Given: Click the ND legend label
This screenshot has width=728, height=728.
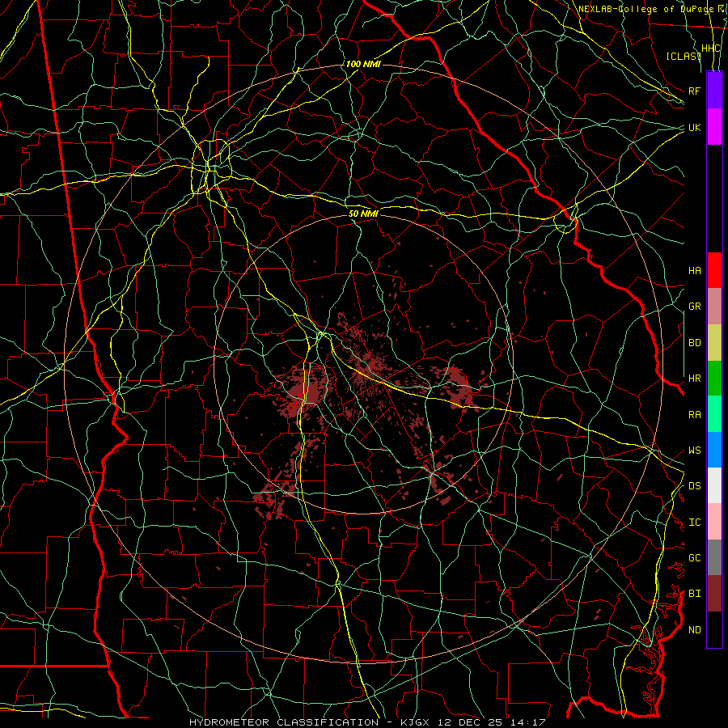Looking at the screenshot, I should [694, 630].
